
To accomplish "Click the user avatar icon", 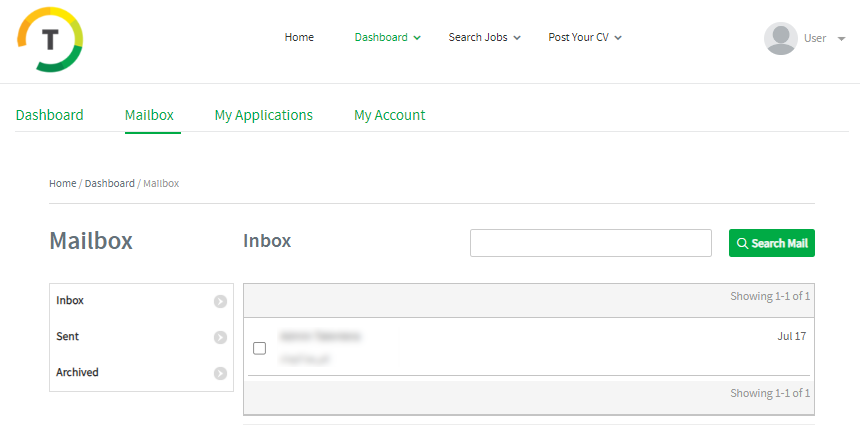I will point(780,38).
